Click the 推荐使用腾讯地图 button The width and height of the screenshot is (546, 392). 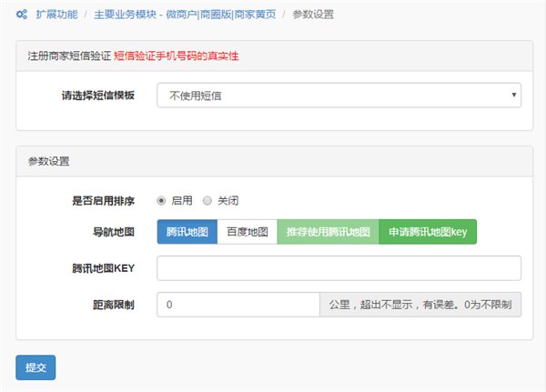tap(328, 232)
